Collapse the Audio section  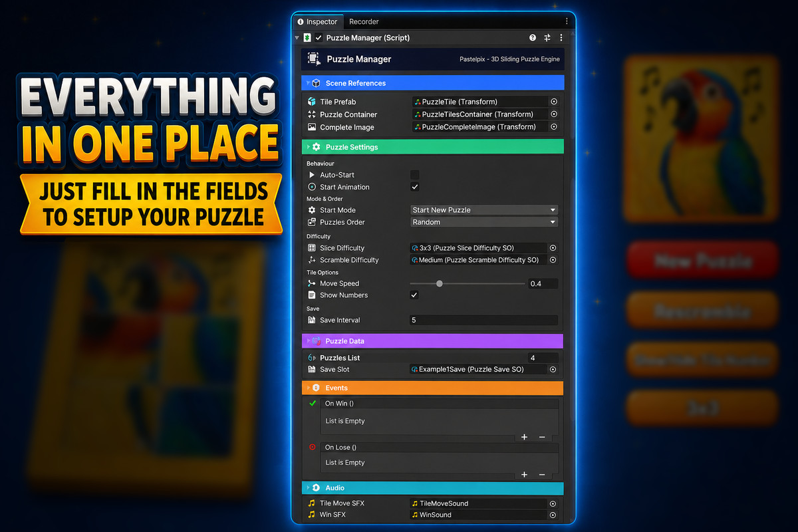click(x=433, y=488)
